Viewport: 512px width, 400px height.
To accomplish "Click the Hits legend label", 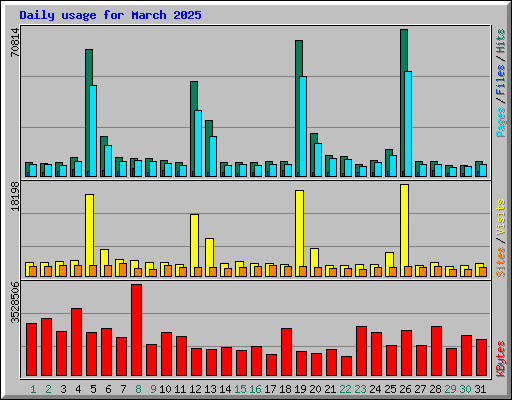I will (501, 41).
